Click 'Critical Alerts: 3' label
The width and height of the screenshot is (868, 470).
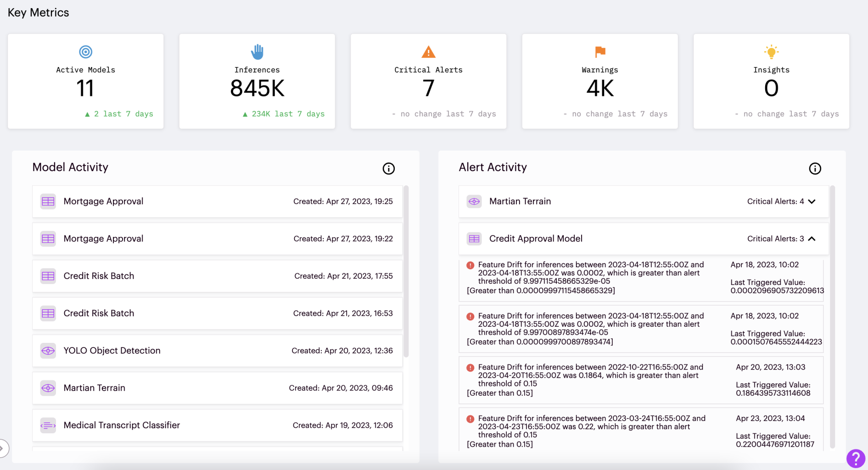775,239
